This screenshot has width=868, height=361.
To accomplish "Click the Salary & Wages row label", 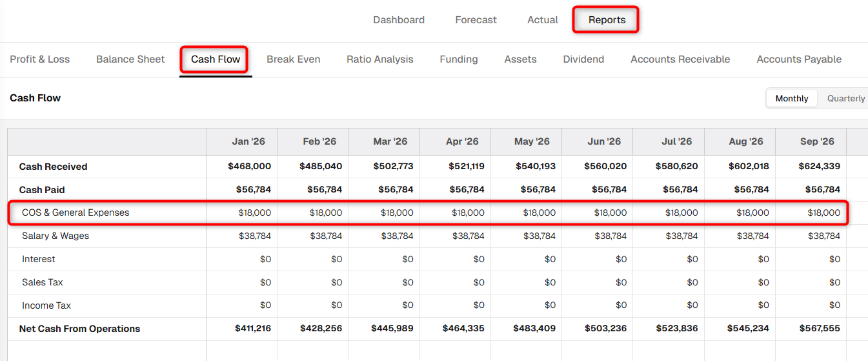I will tap(56, 236).
